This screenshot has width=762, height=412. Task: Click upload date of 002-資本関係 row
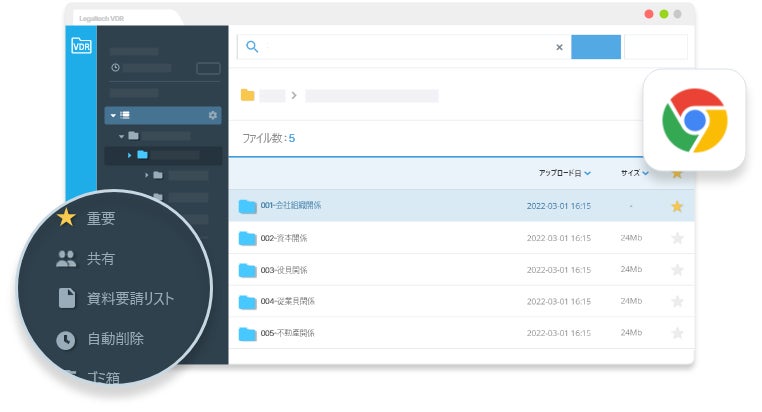click(559, 238)
